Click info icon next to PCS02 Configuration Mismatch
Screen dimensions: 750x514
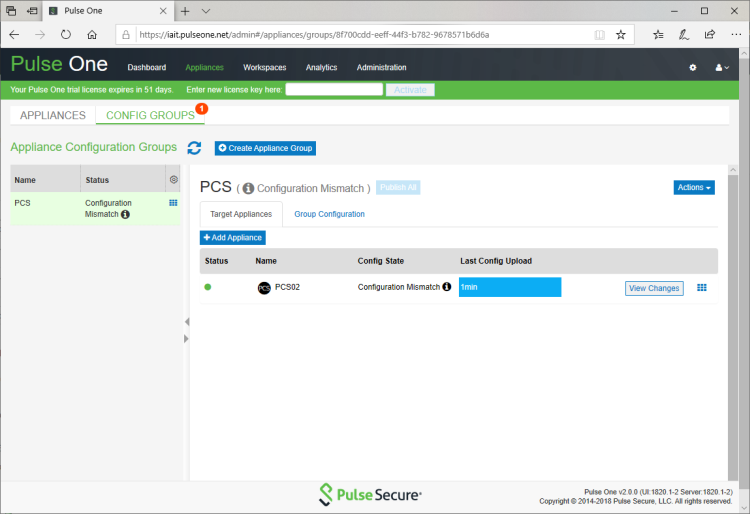tap(446, 287)
